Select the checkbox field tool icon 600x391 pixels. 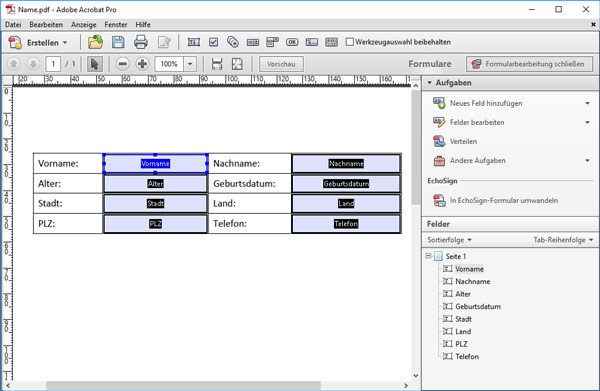coord(214,42)
